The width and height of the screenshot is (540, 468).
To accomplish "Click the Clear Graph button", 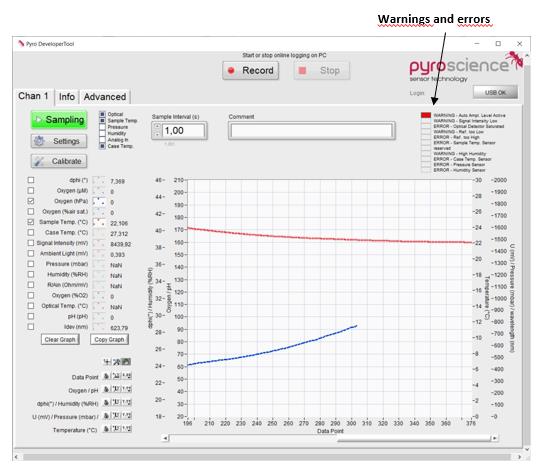I will pyautogui.click(x=60, y=340).
